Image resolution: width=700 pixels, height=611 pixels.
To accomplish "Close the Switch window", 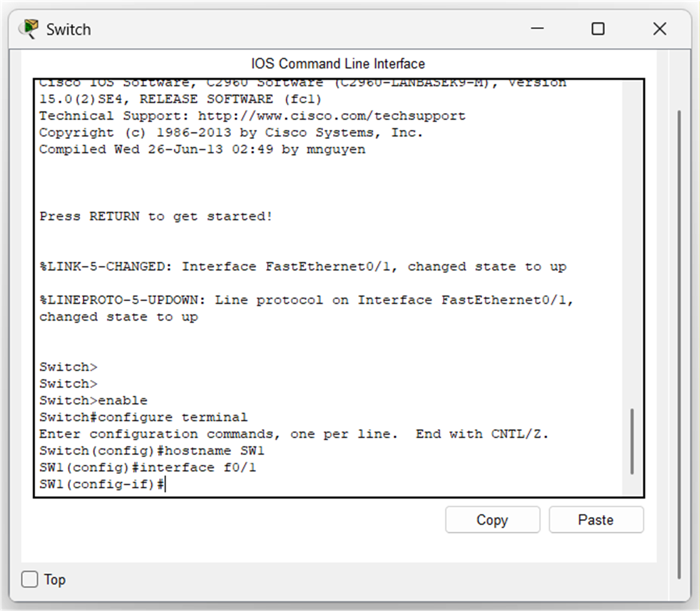I will click(659, 29).
